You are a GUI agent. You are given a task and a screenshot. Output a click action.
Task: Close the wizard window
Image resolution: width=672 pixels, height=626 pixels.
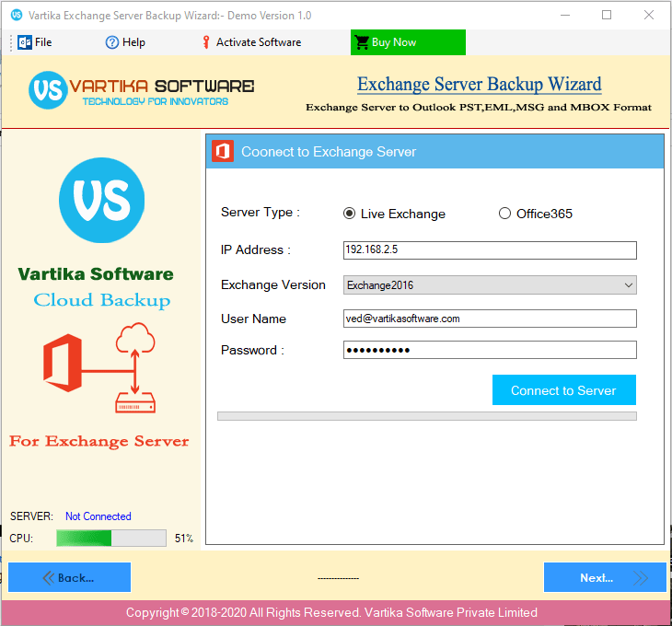(x=649, y=15)
